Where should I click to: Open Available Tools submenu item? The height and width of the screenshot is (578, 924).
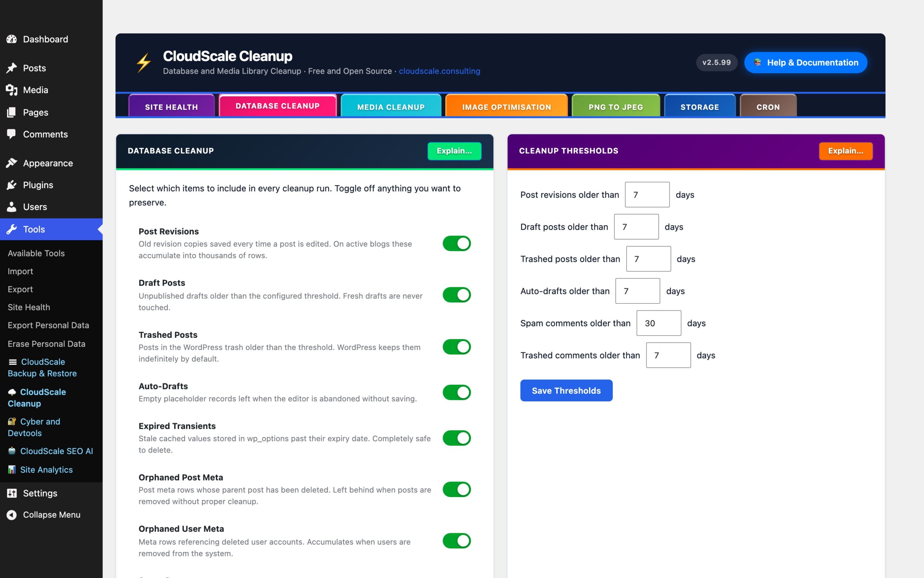(36, 253)
